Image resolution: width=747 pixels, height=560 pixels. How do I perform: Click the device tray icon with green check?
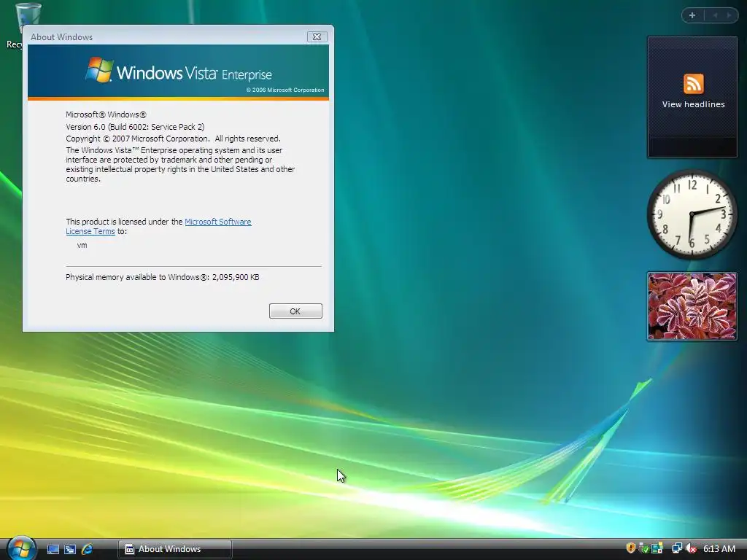(x=643, y=548)
